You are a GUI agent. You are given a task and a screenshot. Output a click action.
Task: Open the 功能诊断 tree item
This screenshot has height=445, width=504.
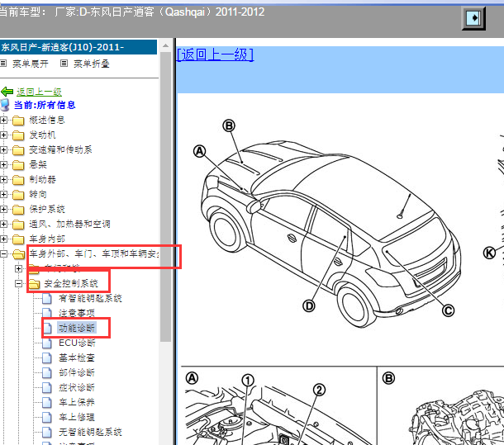tap(77, 328)
